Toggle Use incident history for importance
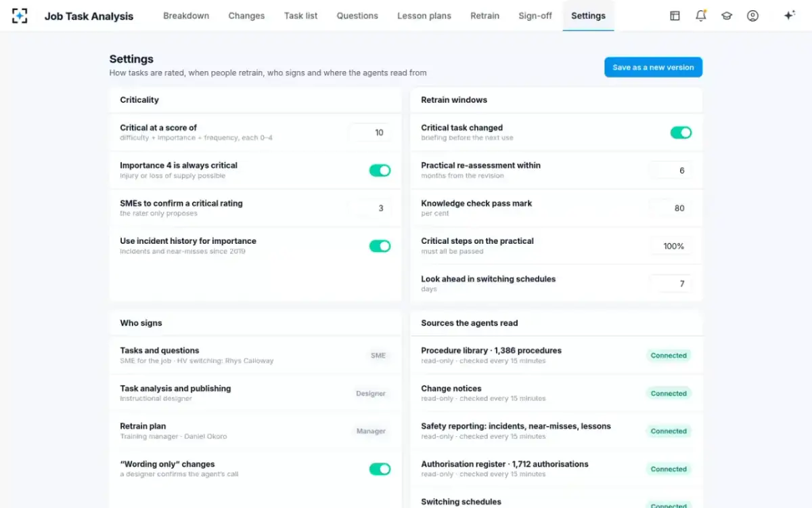This screenshot has width=812, height=508. coord(380,246)
